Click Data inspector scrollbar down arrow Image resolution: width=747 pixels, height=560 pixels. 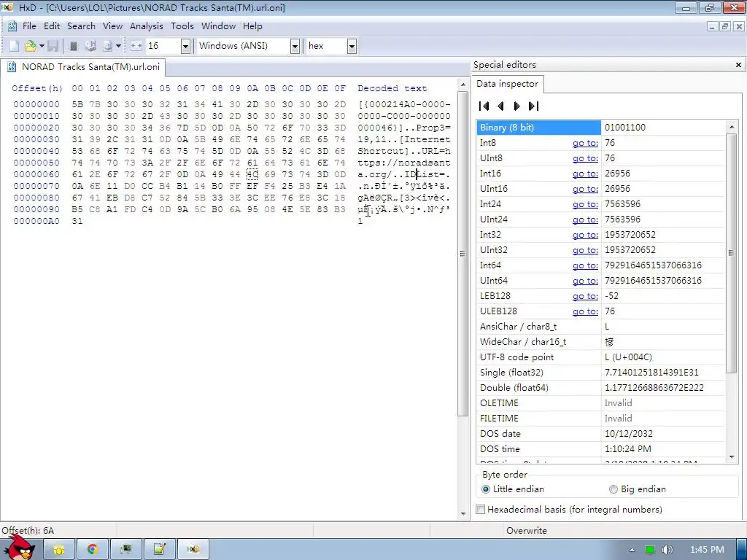click(732, 457)
